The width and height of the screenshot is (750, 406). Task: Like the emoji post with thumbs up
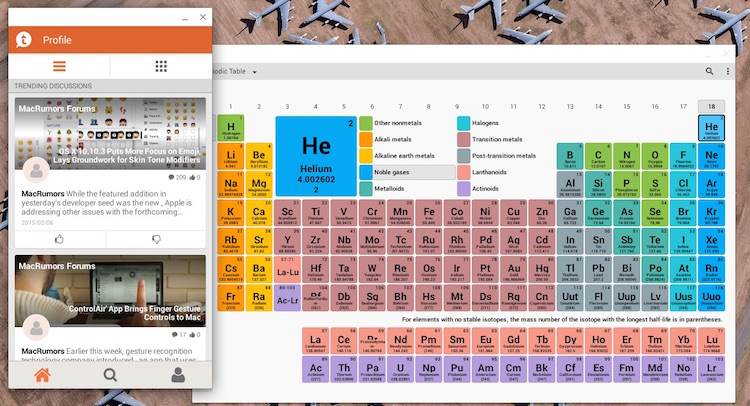click(59, 239)
